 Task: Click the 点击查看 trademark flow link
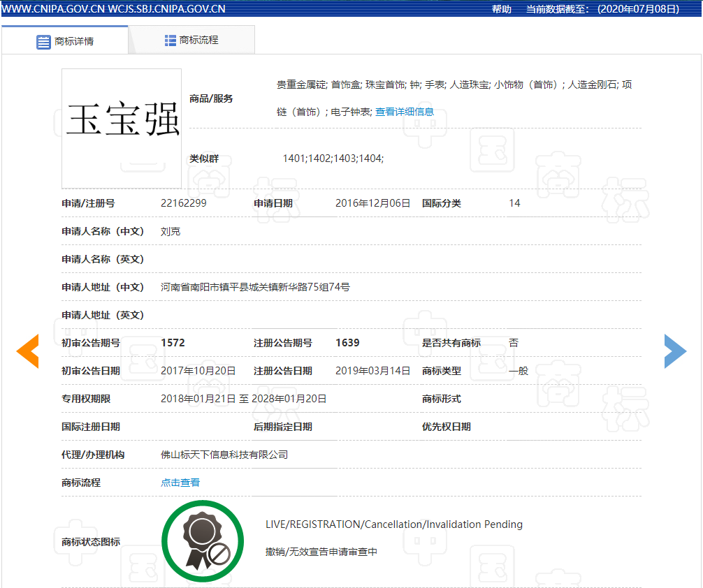(180, 483)
